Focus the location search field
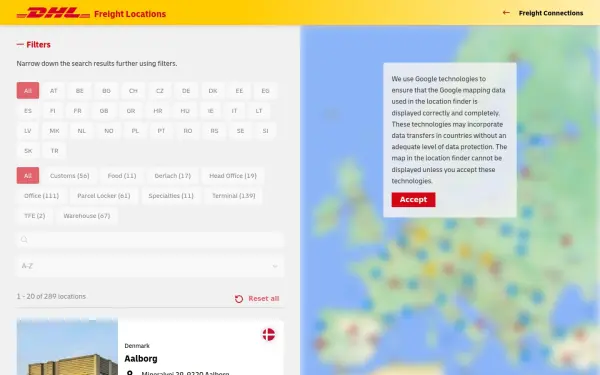 150,240
